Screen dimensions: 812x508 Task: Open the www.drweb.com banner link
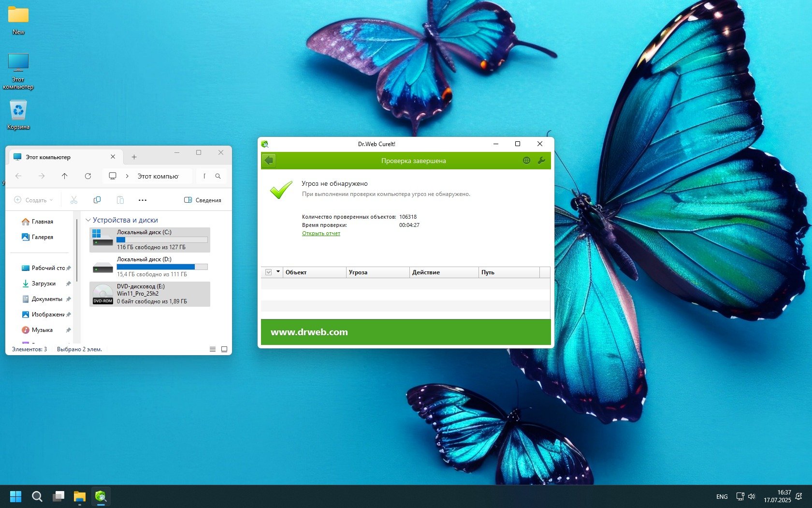309,332
